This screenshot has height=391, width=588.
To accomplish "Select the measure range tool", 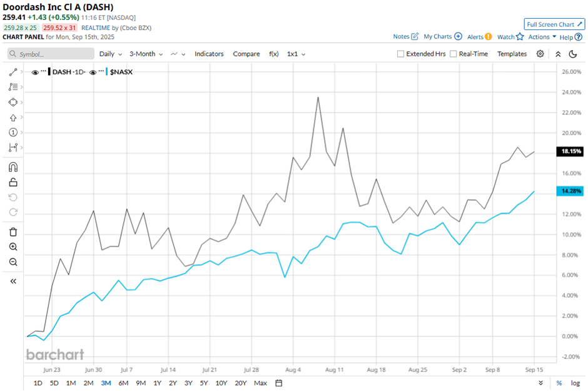I will point(13,147).
